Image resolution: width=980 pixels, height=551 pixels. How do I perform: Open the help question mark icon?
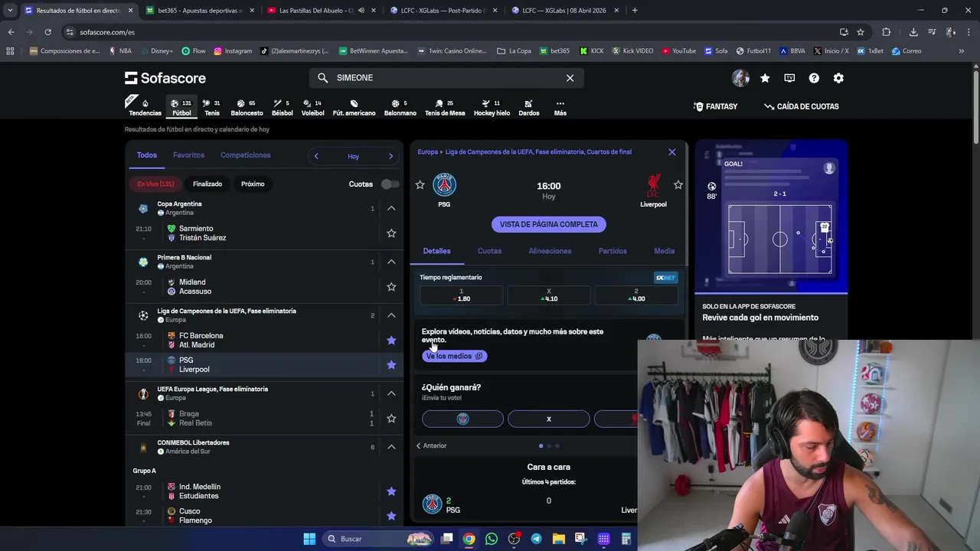coord(814,78)
